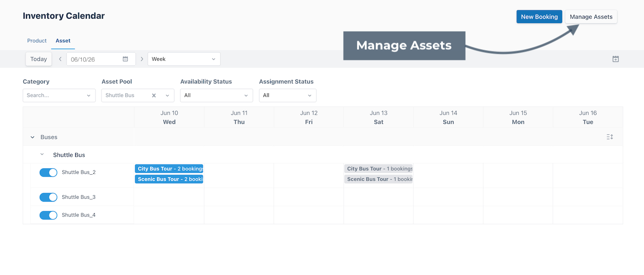Viewport: 644px width, 275px height.
Task: Click the add-calendar icon at toolbar right
Action: (x=616, y=59)
